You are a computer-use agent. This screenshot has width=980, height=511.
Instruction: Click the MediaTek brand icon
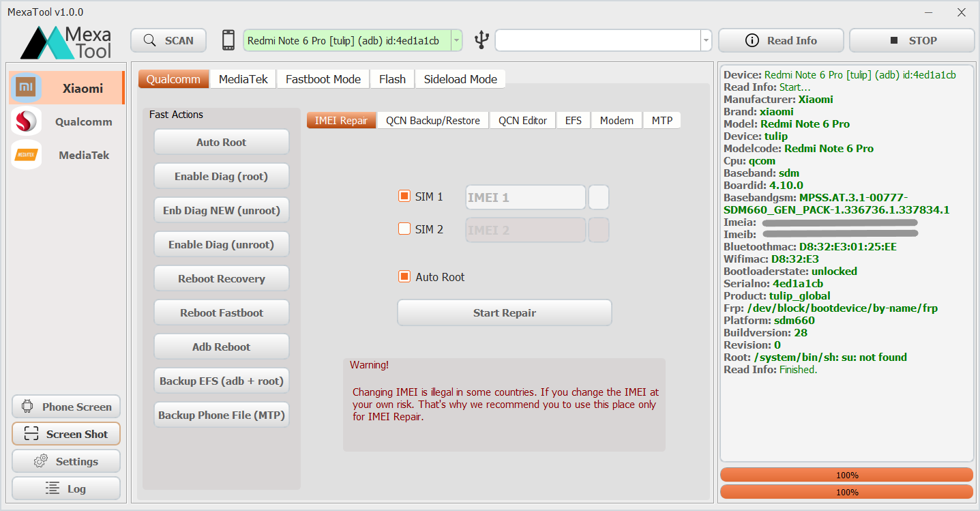(x=27, y=155)
